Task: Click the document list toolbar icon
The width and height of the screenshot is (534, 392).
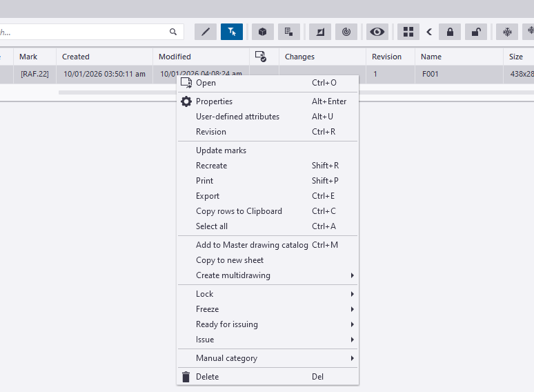Action: (289, 32)
